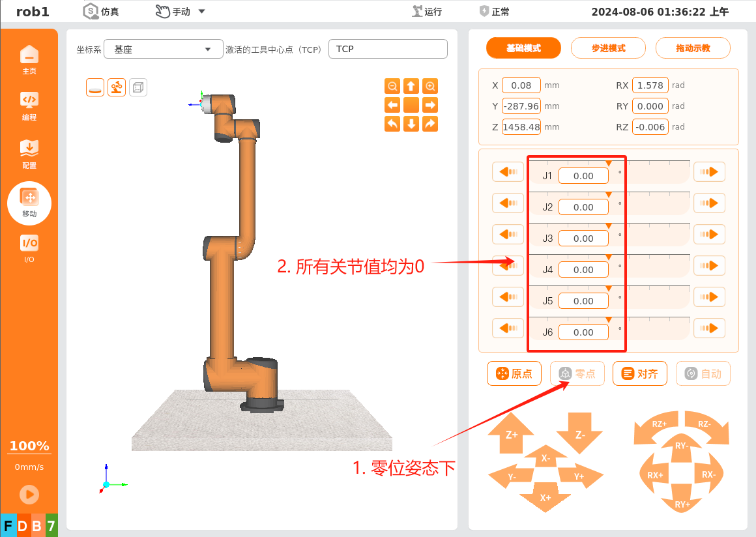Click the J1 angle value field
This screenshot has height=537, width=756.
(583, 176)
